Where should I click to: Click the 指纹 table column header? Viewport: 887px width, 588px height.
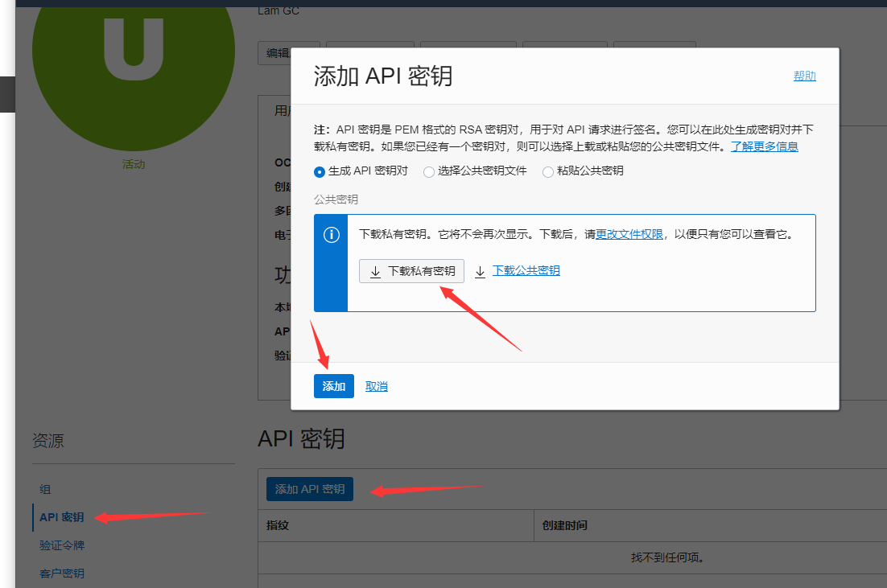(277, 526)
